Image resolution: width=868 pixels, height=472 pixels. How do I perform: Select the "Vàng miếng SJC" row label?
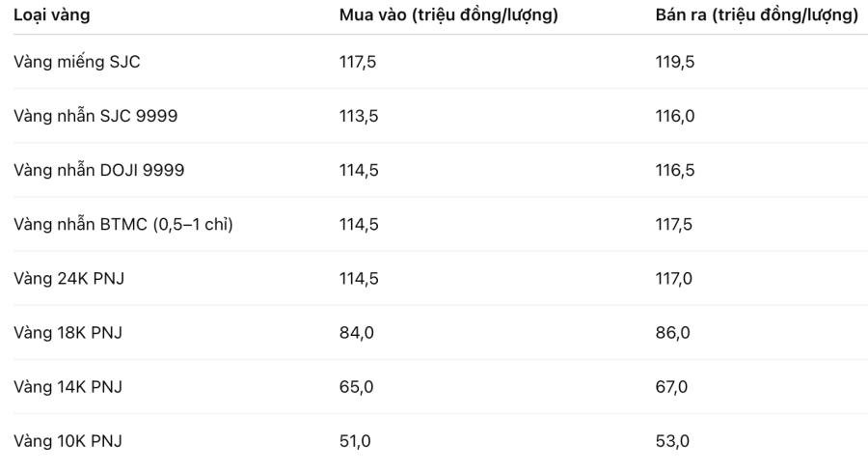pyautogui.click(x=77, y=62)
